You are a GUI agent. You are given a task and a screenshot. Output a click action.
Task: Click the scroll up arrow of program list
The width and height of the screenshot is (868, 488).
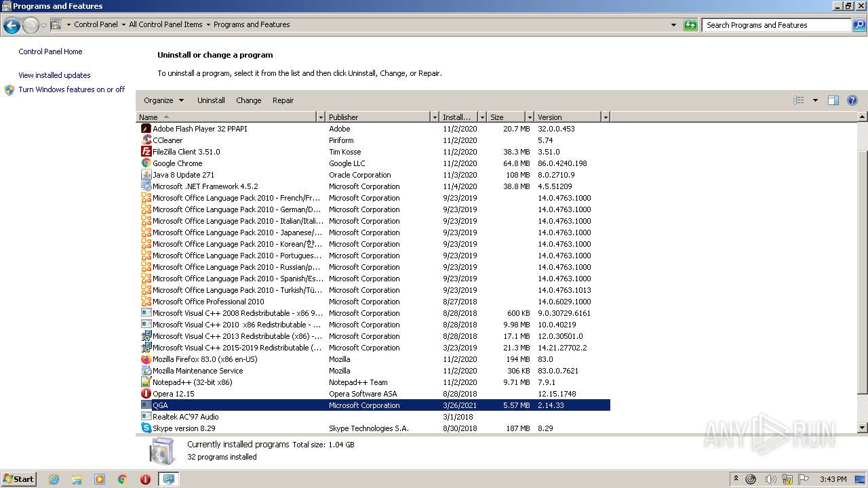tap(863, 117)
